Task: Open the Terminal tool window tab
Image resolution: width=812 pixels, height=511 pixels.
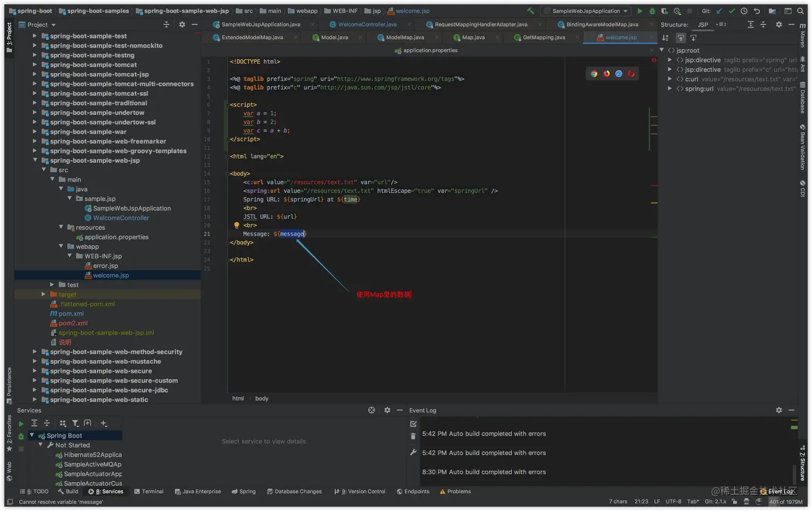Action: (149, 491)
